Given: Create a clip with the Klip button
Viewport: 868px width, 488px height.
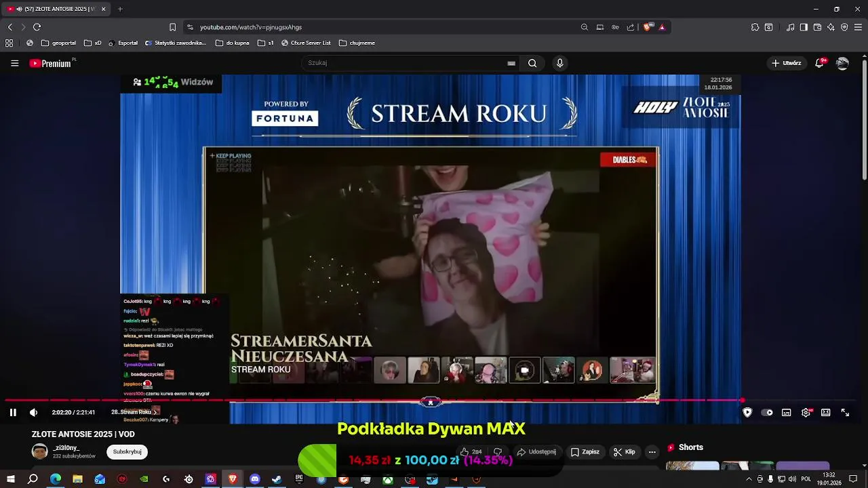Looking at the screenshot, I should [624, 452].
